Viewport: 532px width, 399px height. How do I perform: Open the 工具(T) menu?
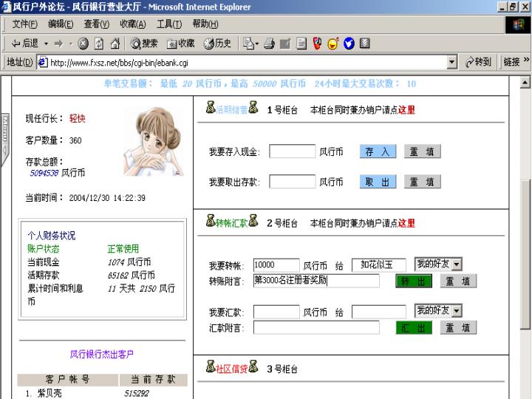coord(169,24)
